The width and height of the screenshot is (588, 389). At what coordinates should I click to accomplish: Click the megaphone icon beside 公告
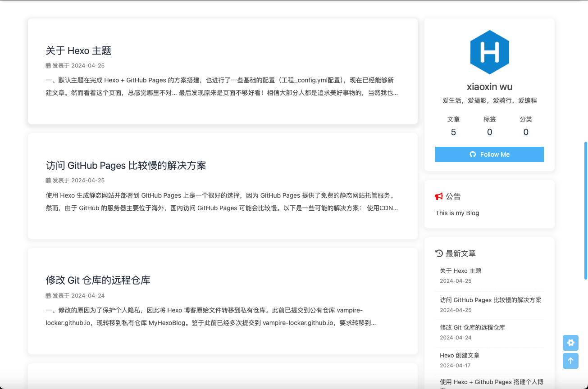[x=439, y=196]
